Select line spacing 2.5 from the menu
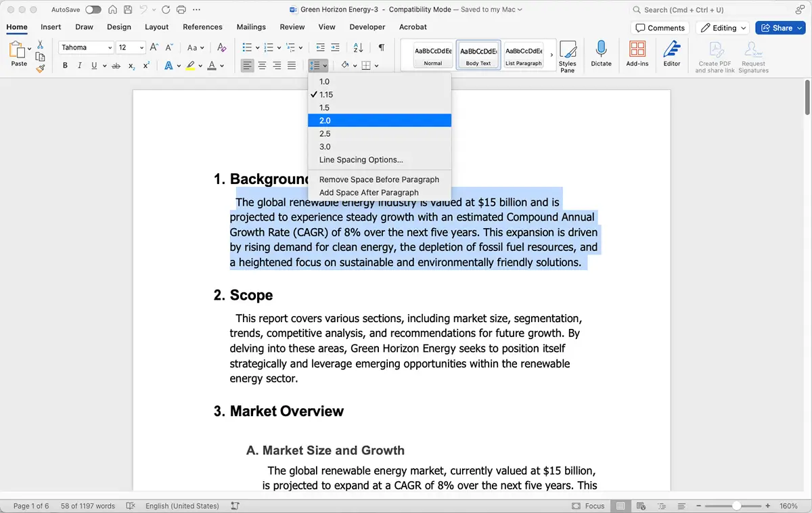 coord(325,133)
